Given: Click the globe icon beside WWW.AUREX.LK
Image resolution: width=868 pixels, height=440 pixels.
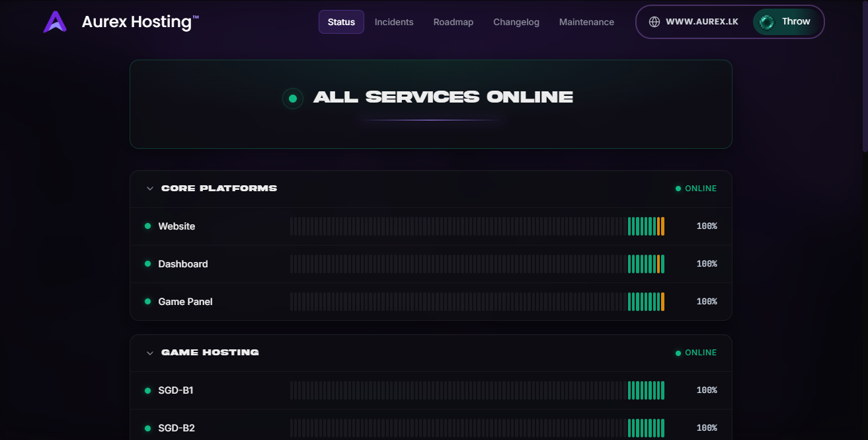Looking at the screenshot, I should [654, 22].
